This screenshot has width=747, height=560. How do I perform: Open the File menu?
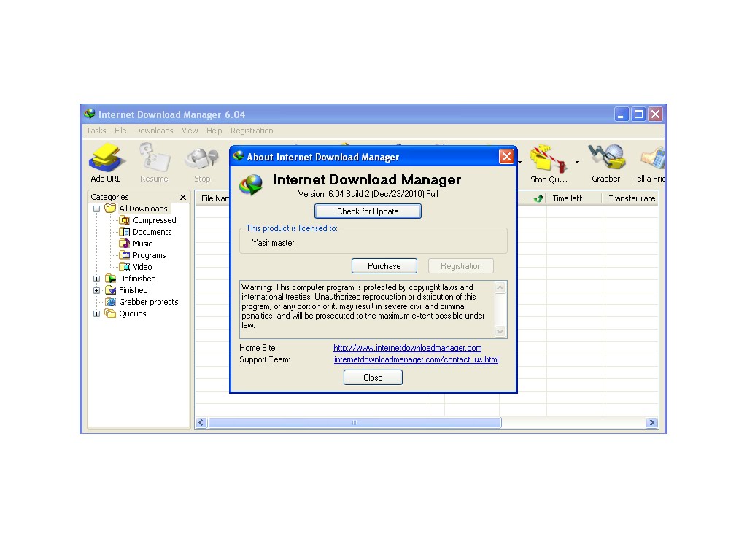coord(120,131)
